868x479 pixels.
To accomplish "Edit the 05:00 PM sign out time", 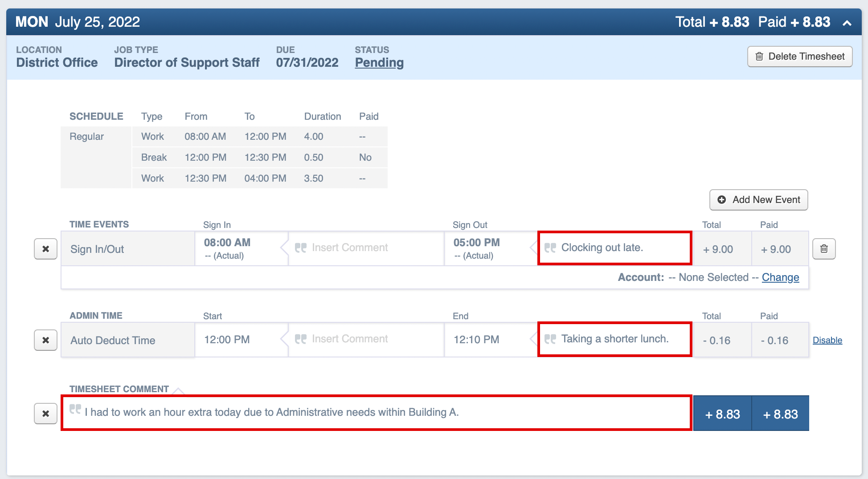I will [476, 243].
